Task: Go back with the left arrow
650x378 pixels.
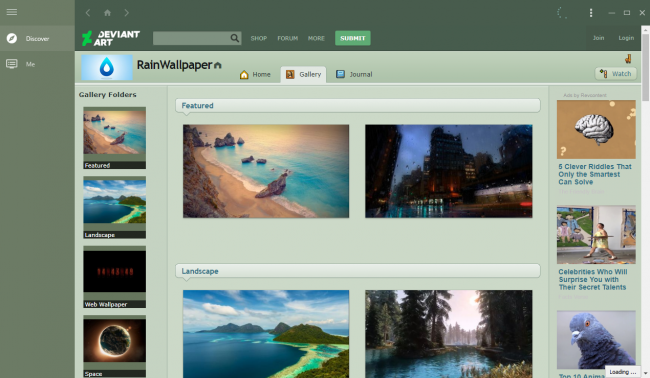Action: (x=88, y=13)
